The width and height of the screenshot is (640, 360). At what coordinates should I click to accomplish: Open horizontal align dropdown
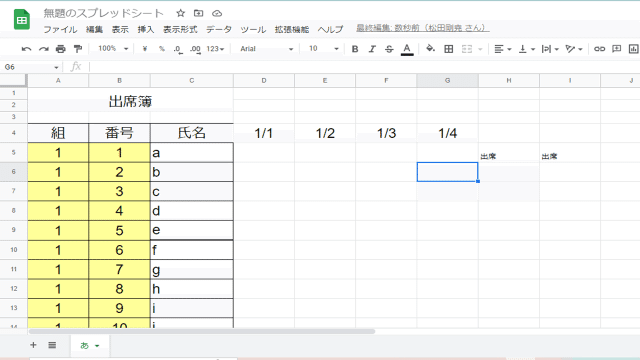502,49
